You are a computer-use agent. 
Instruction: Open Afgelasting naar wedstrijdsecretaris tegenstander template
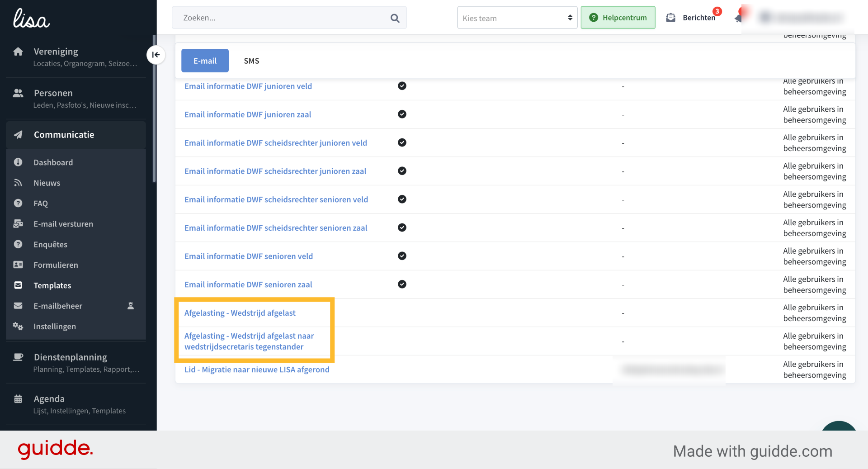click(x=249, y=341)
